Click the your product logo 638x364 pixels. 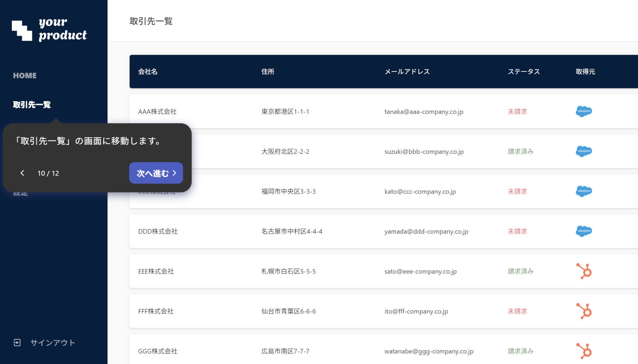49,29
